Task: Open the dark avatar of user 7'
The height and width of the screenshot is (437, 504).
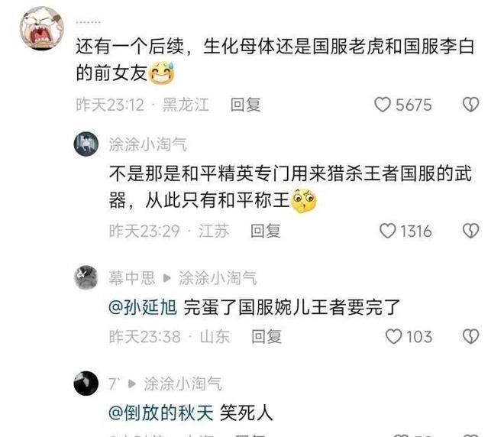Action: (x=86, y=383)
